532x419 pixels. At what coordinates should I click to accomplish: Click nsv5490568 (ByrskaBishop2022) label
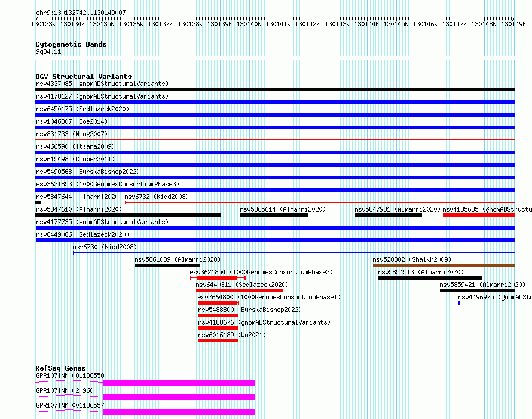click(x=88, y=172)
